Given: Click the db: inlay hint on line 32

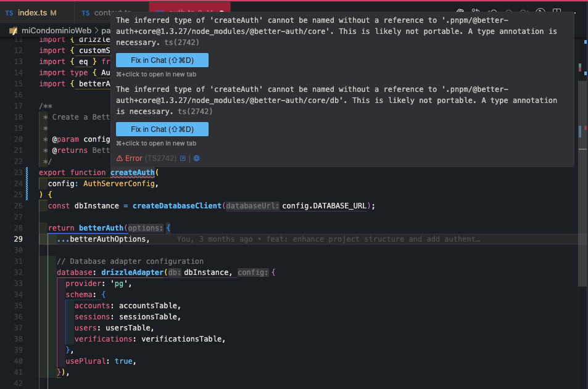Looking at the screenshot, I should (174, 272).
